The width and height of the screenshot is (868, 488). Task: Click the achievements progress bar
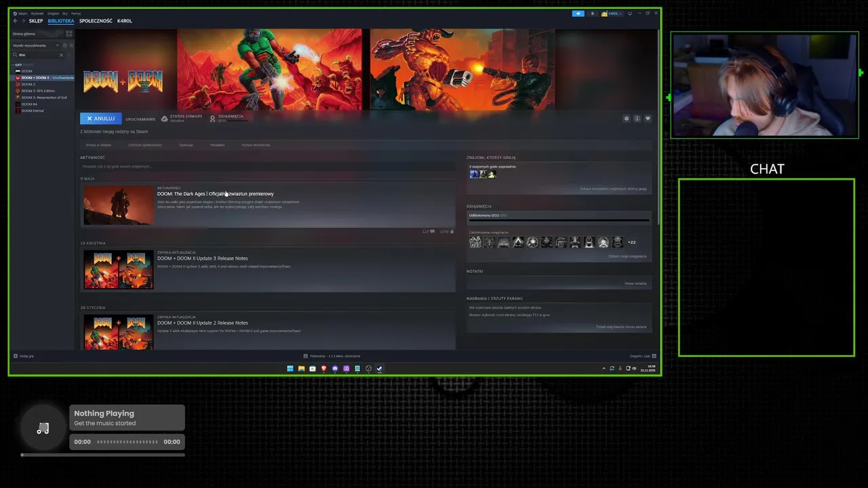pyautogui.click(x=559, y=220)
